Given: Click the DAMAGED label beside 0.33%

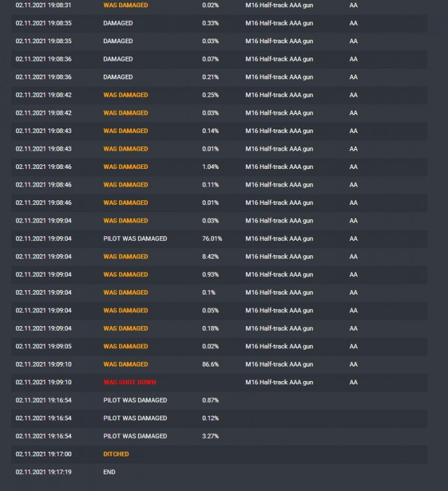Looking at the screenshot, I should pos(118,23).
